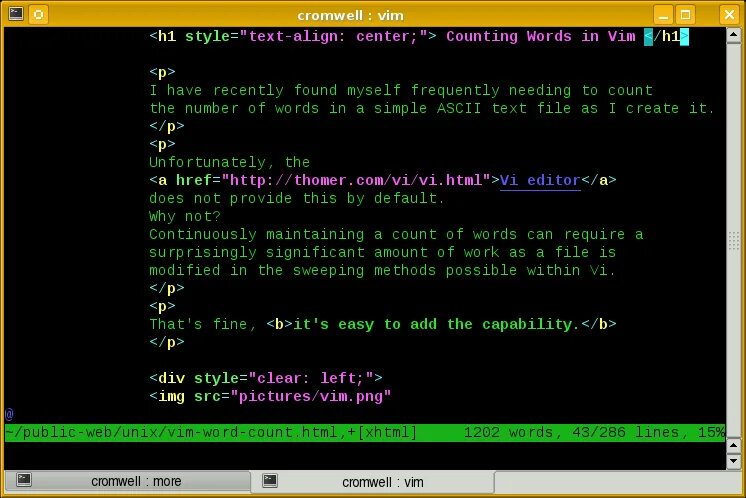Click the 'Why not?' line
Screen dimensions: 746x498
tap(185, 216)
